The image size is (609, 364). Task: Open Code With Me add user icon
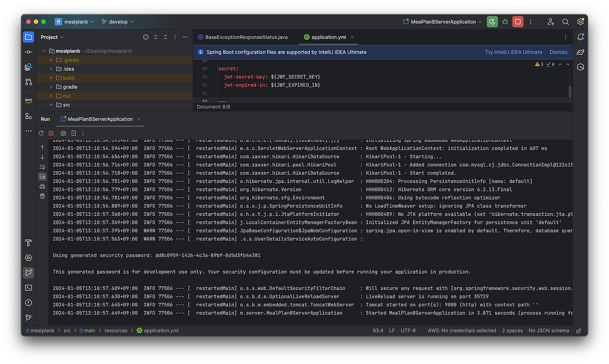coord(550,22)
